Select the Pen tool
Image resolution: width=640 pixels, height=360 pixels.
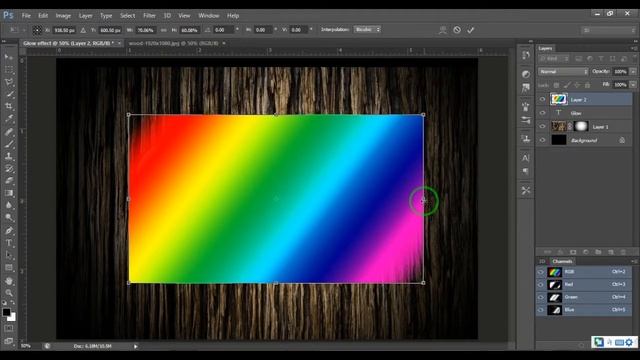coord(9,231)
